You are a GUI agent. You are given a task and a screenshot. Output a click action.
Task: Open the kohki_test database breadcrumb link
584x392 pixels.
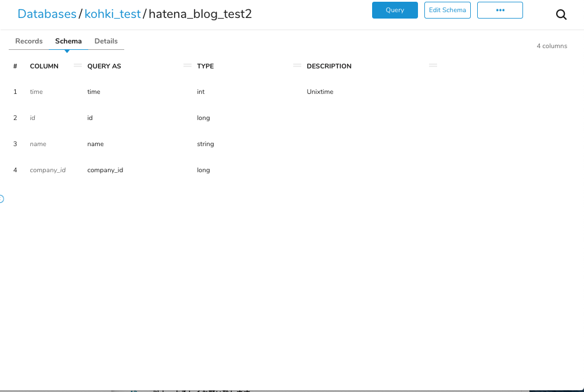(113, 14)
